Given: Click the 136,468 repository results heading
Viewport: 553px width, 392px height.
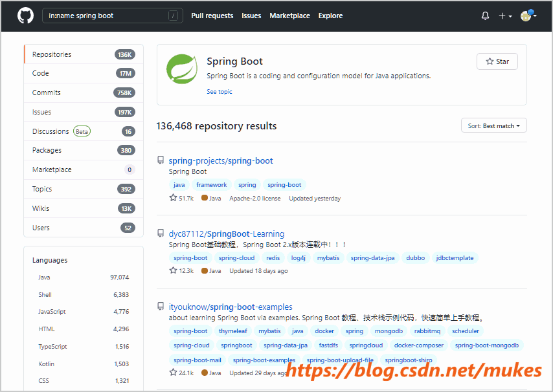Looking at the screenshot, I should (x=216, y=125).
